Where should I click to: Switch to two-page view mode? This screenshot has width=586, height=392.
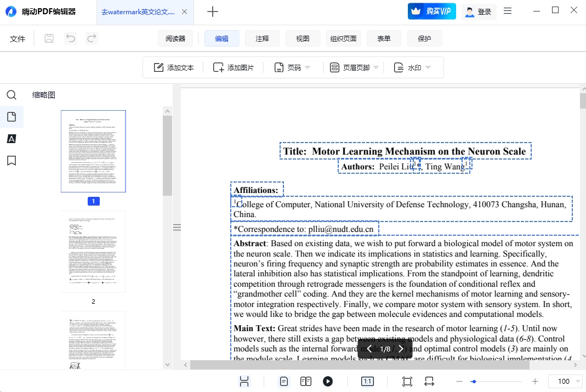(306, 380)
